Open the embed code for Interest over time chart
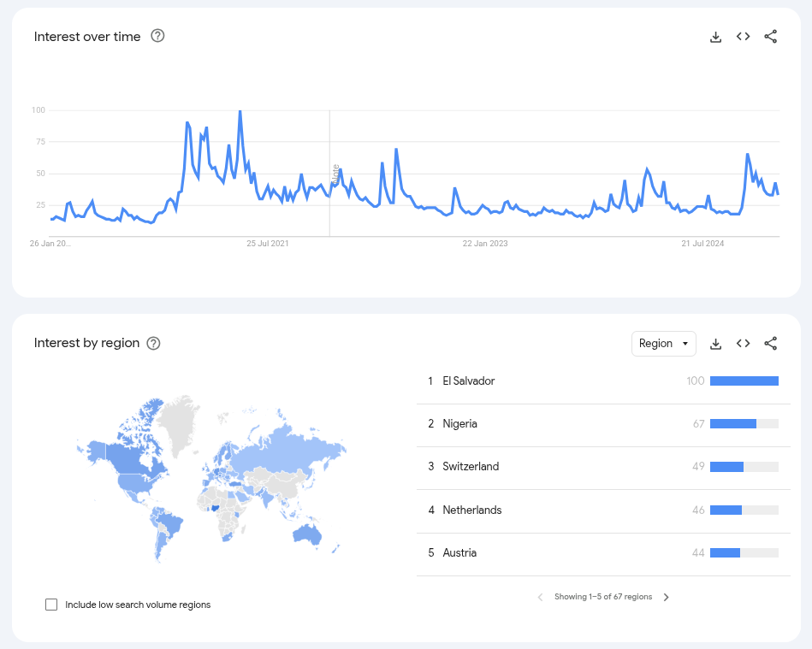Viewport: 812px width, 649px height. point(743,36)
